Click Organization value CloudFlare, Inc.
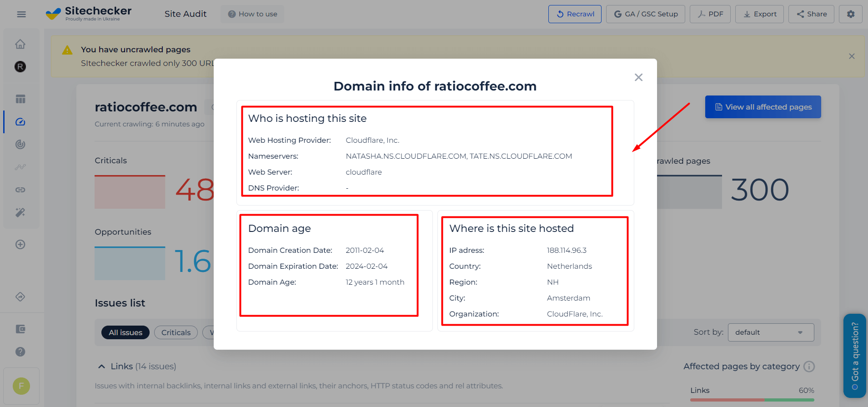868x407 pixels. (575, 314)
